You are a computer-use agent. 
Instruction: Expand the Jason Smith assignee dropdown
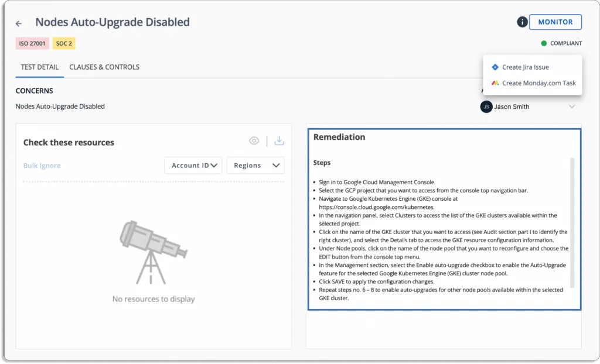pyautogui.click(x=572, y=107)
